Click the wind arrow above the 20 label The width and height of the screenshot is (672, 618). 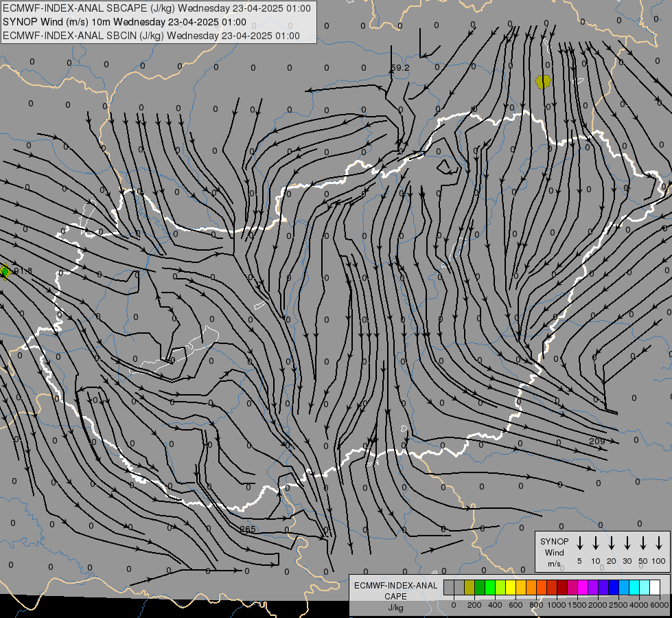tap(612, 542)
